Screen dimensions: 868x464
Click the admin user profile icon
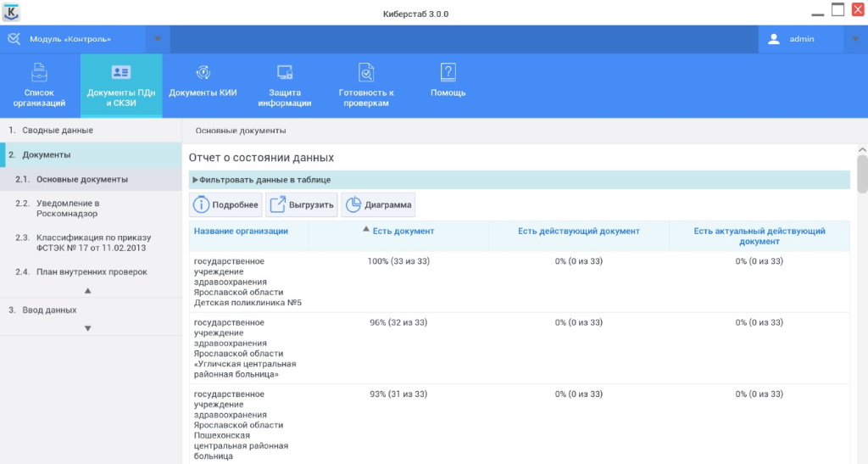point(773,39)
